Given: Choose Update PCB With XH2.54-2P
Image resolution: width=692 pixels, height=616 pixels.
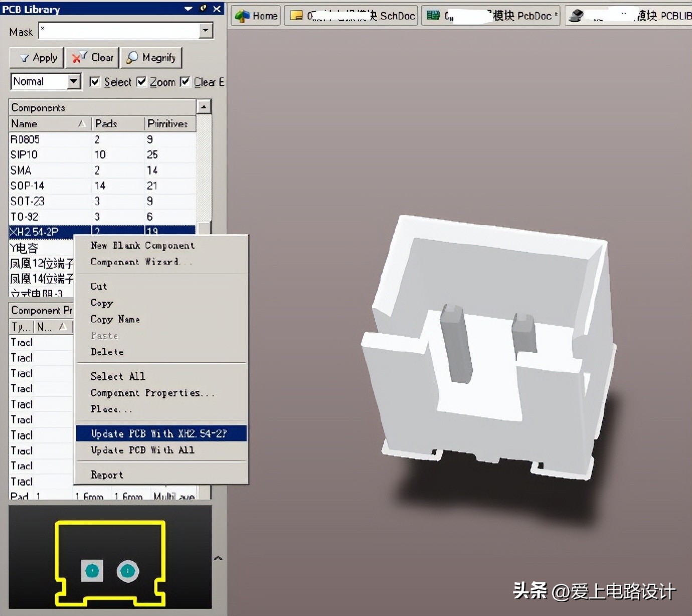Looking at the screenshot, I should (159, 433).
